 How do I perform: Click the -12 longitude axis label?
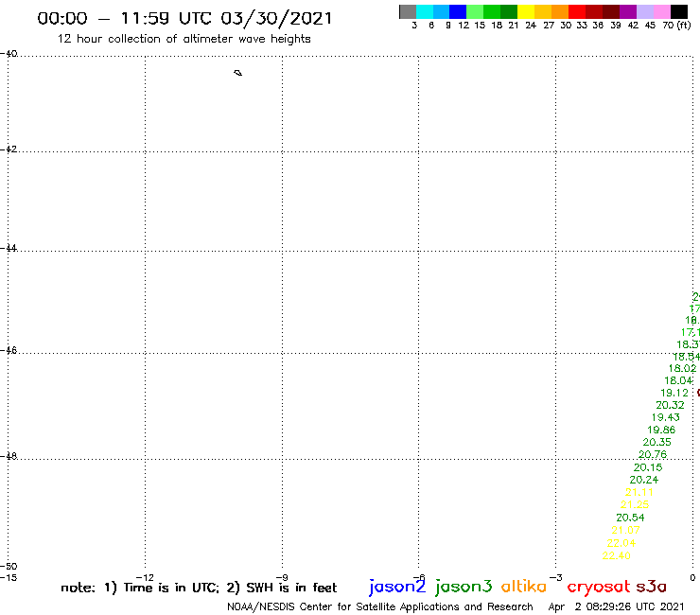click(x=145, y=577)
